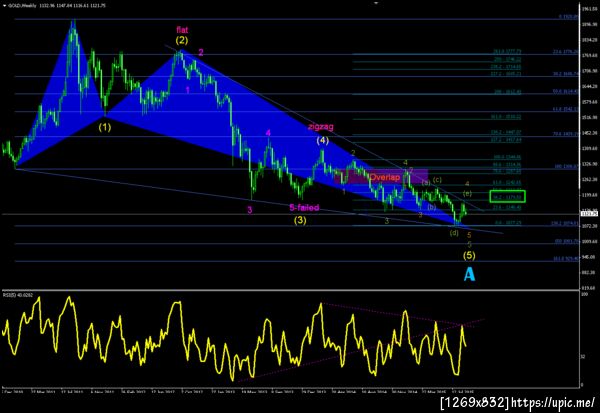The height and width of the screenshot is (413, 600).
Task: Select the yellow (1) wave label
Action: (x=105, y=127)
